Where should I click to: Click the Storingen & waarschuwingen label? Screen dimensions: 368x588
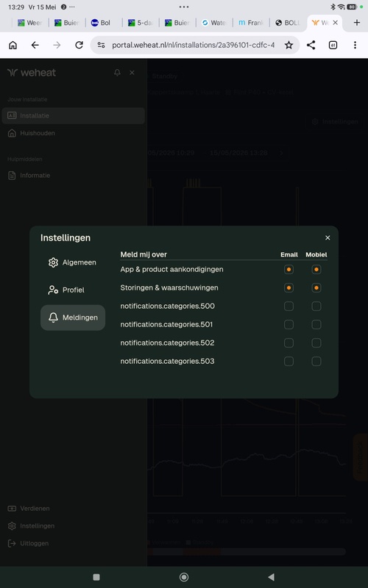(x=169, y=287)
